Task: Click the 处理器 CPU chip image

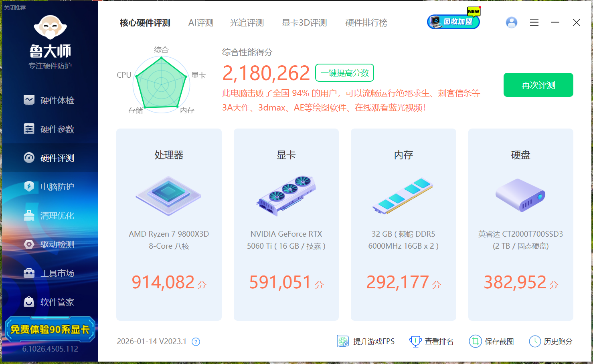Action: (169, 195)
